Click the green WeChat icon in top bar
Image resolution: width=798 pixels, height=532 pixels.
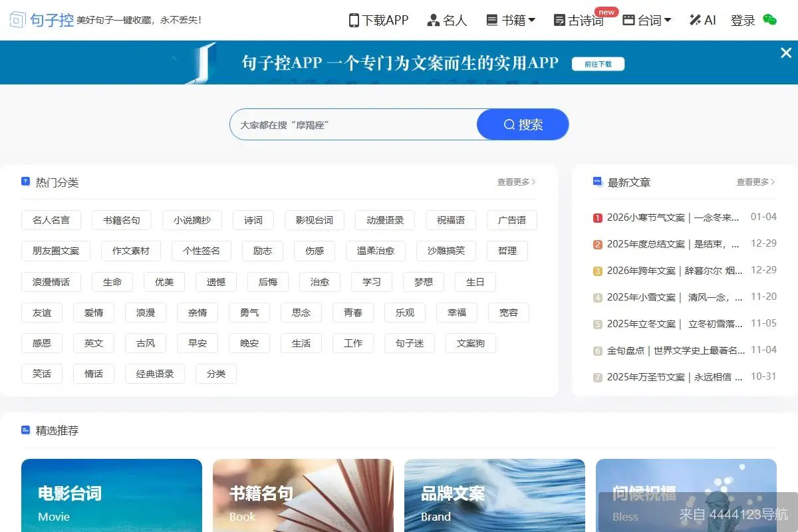(769, 21)
